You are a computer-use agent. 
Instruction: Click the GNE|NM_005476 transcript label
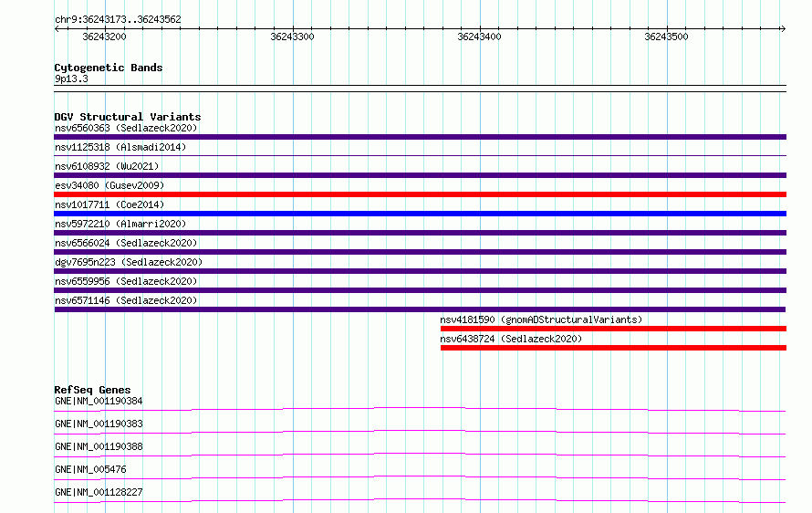(90, 469)
